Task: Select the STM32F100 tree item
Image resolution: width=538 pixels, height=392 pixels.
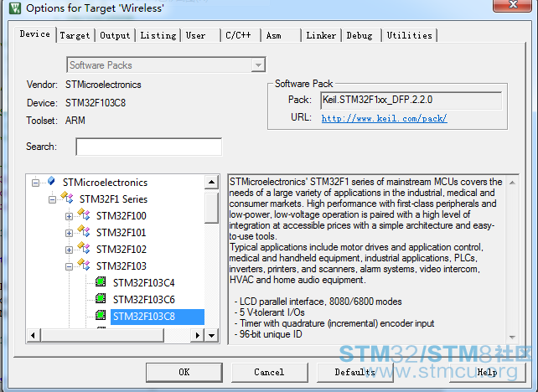Action: (122, 216)
